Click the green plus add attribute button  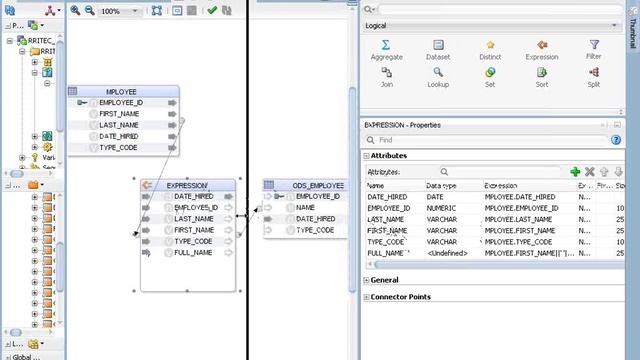click(575, 172)
